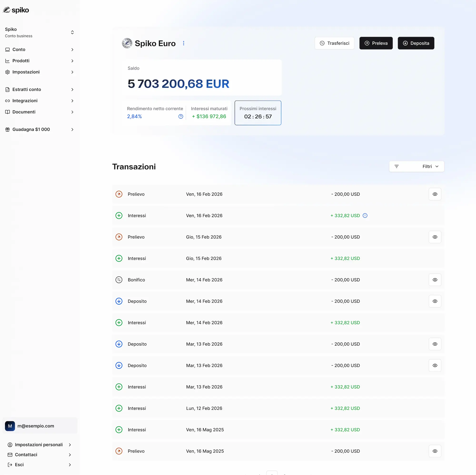Click the Interessi plus icon for Ven, 16 Mag 2025
Viewport: 476px width, 475px height.
click(119, 430)
